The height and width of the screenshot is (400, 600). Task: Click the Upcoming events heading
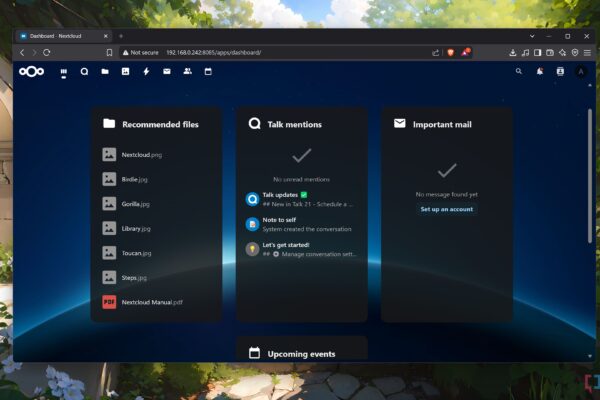click(301, 354)
